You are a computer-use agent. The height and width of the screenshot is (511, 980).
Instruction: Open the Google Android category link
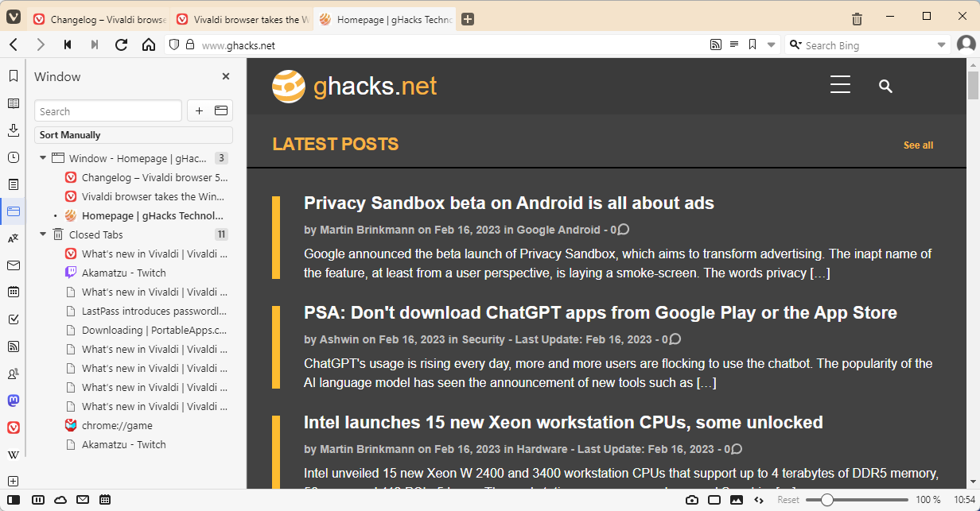558,230
